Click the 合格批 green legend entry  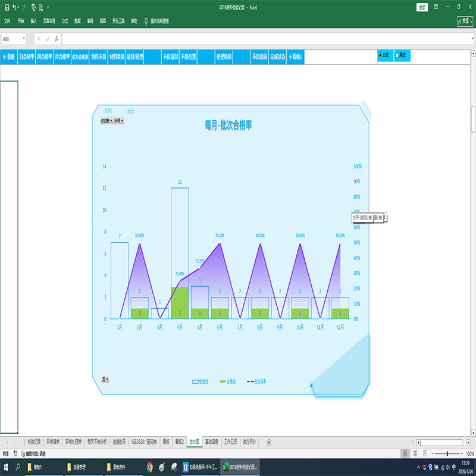pyautogui.click(x=228, y=381)
